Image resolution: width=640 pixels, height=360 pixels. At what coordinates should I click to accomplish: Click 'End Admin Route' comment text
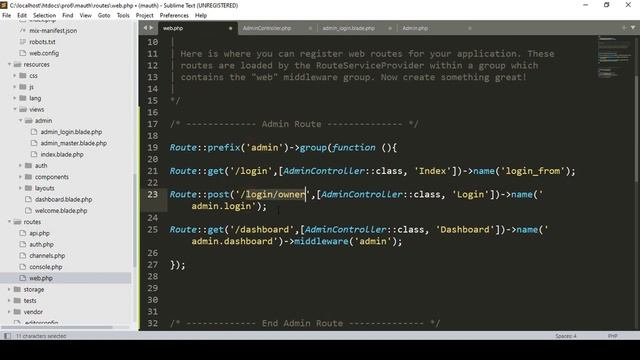click(302, 323)
